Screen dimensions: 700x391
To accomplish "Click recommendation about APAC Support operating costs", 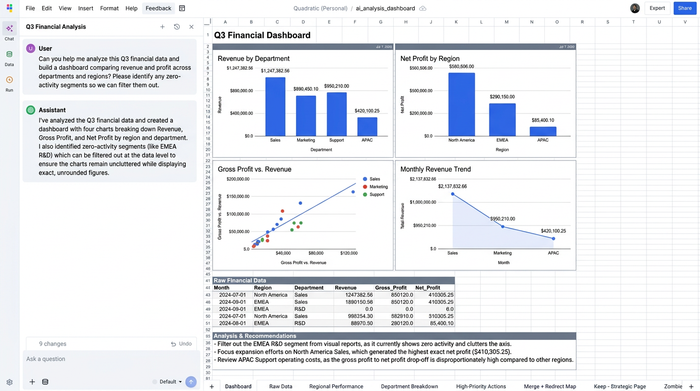I will [x=393, y=360].
